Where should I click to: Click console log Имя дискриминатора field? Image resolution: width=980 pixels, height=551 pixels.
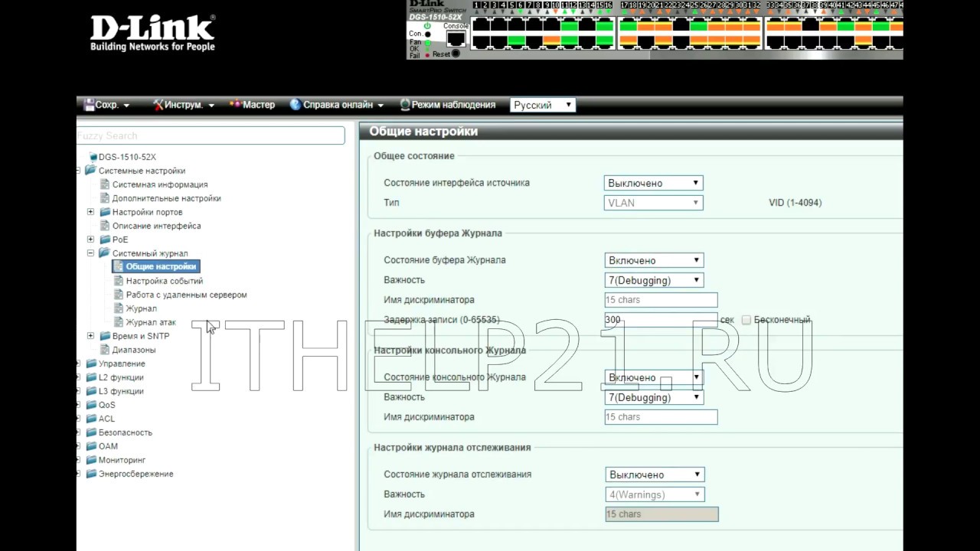click(661, 417)
